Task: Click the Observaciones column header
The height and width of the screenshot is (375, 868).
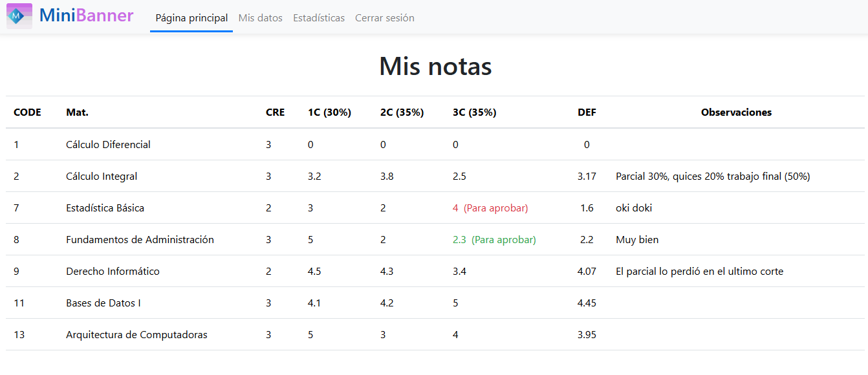Action: (x=736, y=112)
